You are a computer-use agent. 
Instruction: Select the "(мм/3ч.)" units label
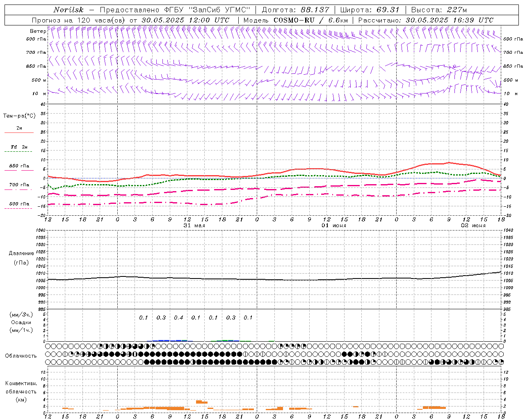(21, 315)
